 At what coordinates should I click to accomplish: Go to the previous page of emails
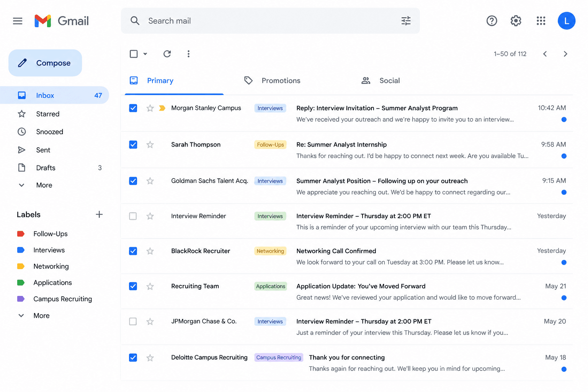[545, 54]
